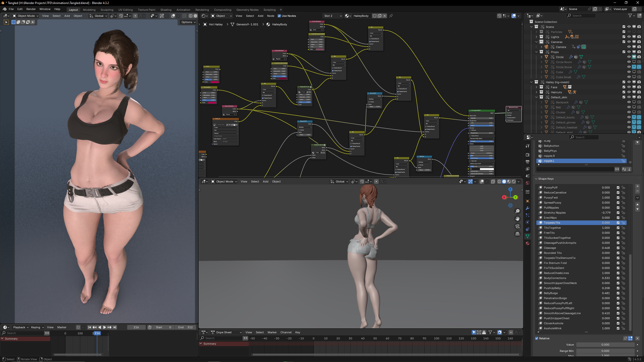Click the zoom magnifier viewport gizmo
Screen dimensions: 644x362
pyautogui.click(x=517, y=211)
